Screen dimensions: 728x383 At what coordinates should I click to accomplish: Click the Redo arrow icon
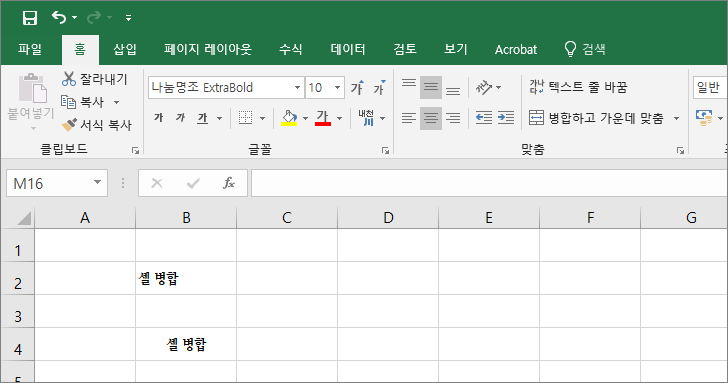94,17
